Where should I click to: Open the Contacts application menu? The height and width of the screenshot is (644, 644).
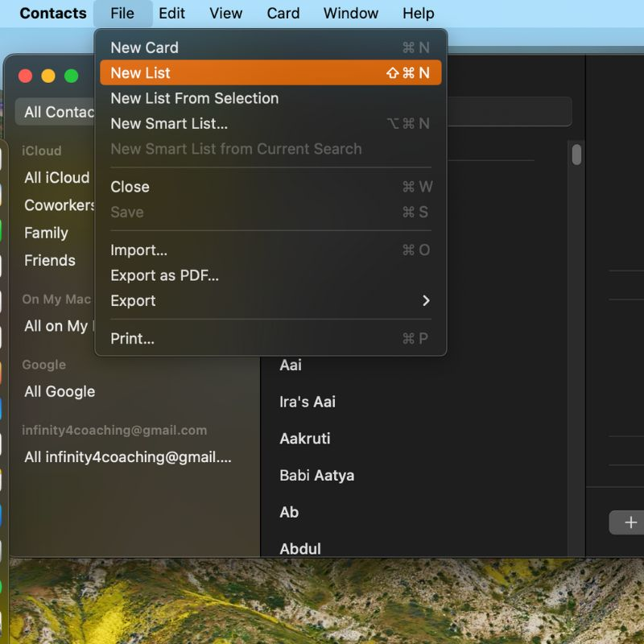[x=53, y=13]
